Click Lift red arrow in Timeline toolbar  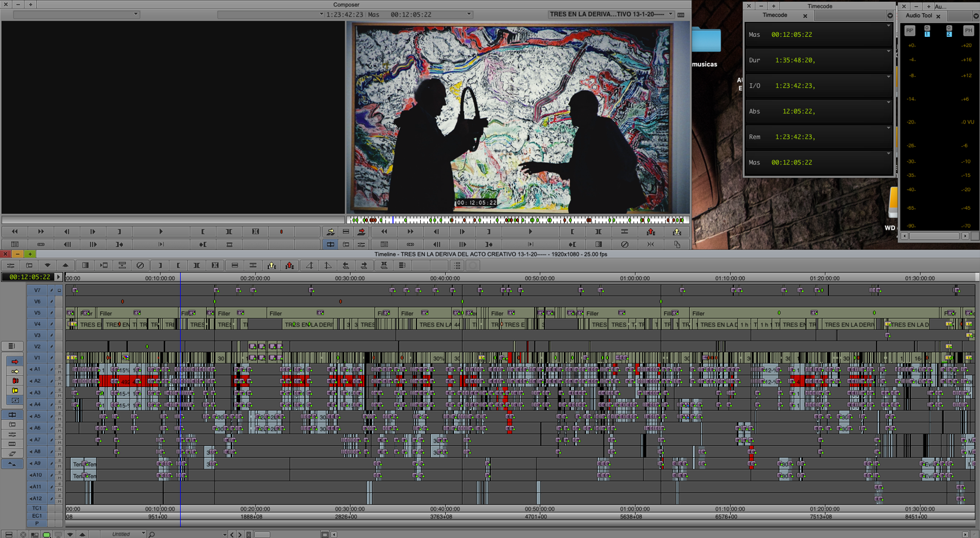coord(289,265)
